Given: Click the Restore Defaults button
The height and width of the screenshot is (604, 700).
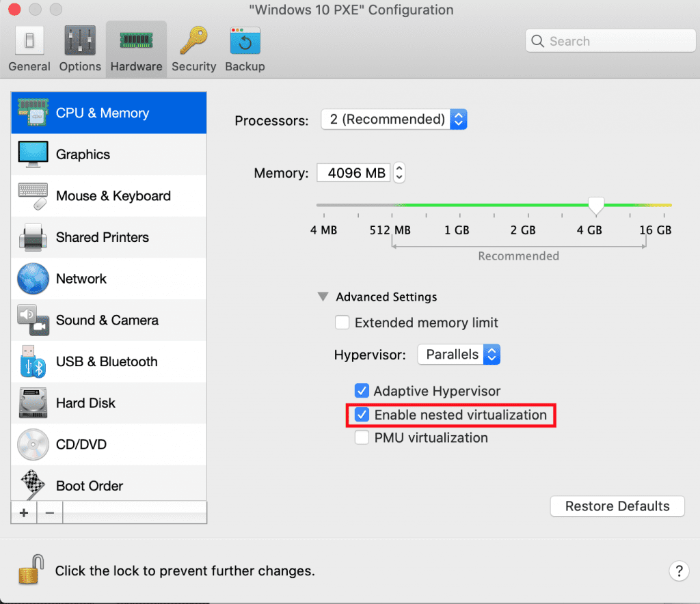Looking at the screenshot, I should click(617, 506).
